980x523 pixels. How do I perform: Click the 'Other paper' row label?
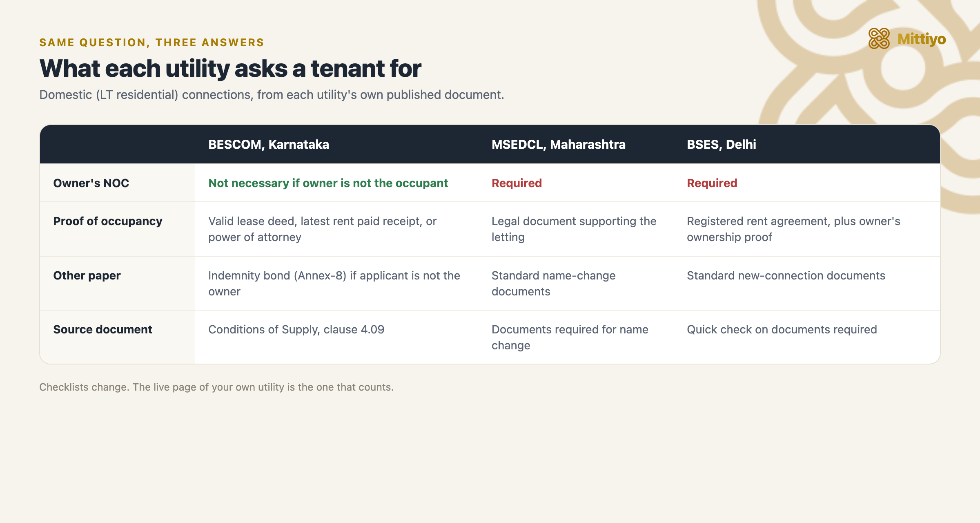pos(87,275)
